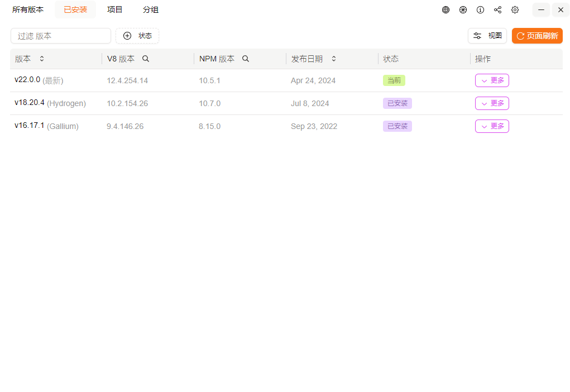
Task: Click 已安装 tag in v16.17.1 row
Action: [x=397, y=126]
